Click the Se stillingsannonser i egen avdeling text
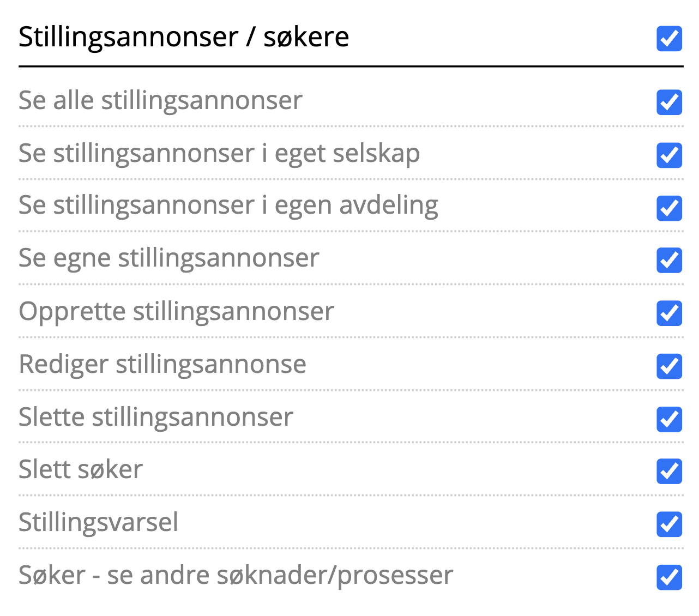The width and height of the screenshot is (699, 616). click(x=228, y=206)
